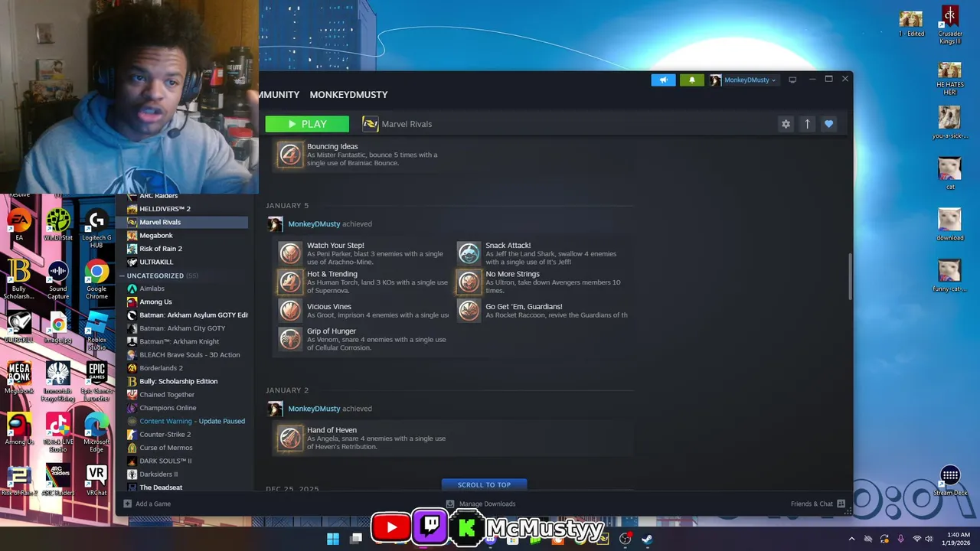This screenshot has height=551, width=980.
Task: Click the volume icon in system tray
Action: (929, 539)
